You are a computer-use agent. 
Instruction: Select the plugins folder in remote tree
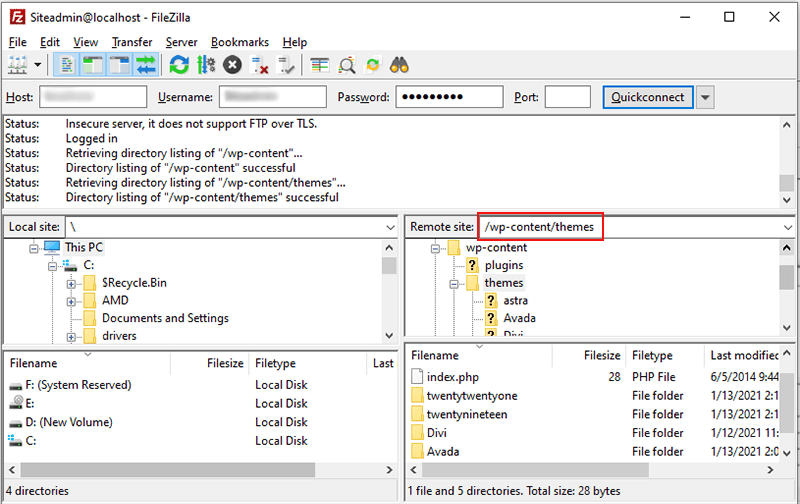click(x=504, y=265)
